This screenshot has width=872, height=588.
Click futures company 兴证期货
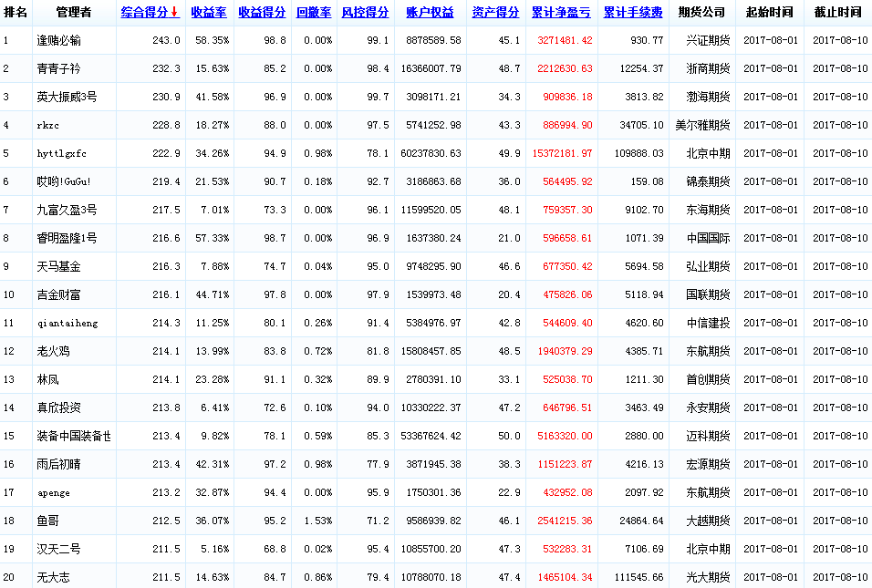708,41
